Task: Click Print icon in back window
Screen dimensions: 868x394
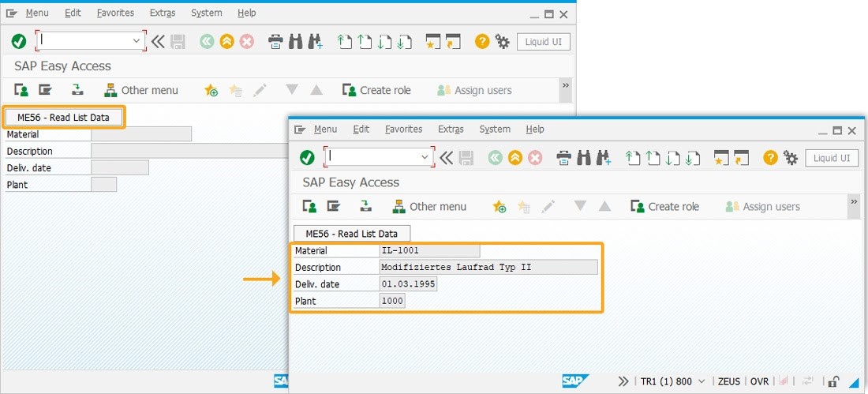Action: pos(275,42)
